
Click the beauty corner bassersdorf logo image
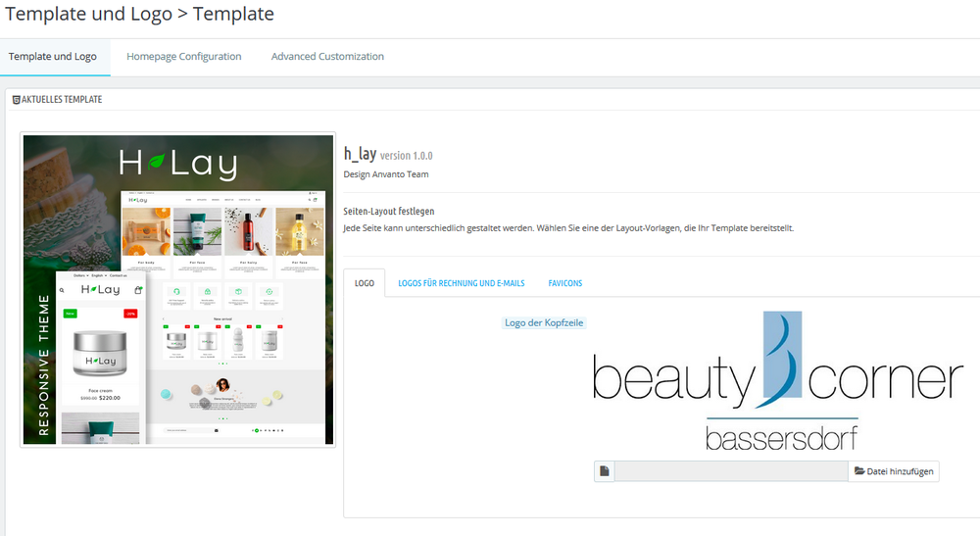pos(778,381)
